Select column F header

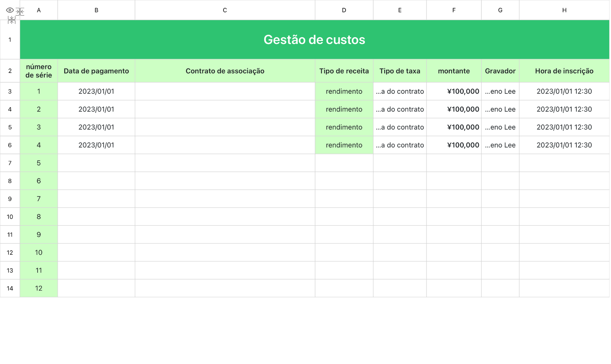pos(454,10)
